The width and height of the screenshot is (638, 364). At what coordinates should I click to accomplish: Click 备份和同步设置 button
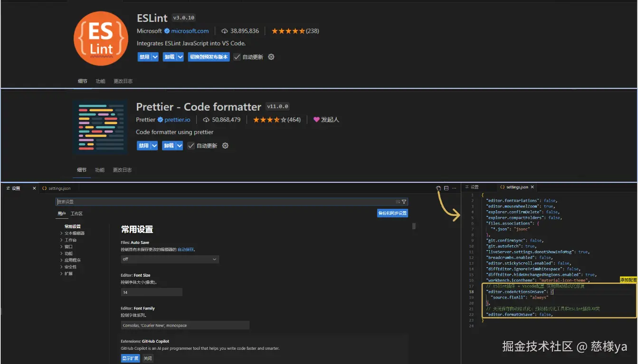[392, 213]
